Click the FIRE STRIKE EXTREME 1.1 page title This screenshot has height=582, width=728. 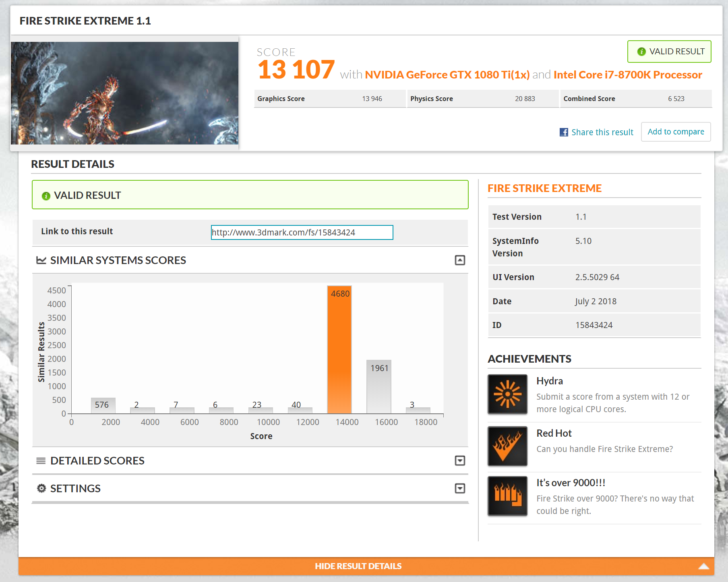pos(85,21)
